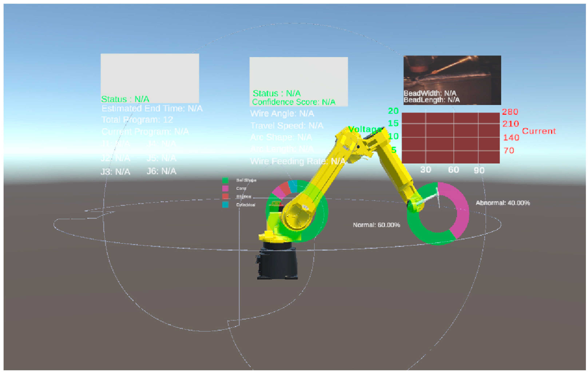Click the Confidence Score: N/A label
Screen dimensions: 588x374
click(x=293, y=102)
